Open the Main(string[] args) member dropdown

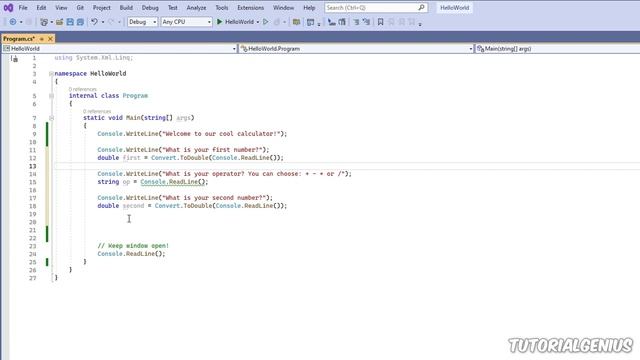click(557, 49)
